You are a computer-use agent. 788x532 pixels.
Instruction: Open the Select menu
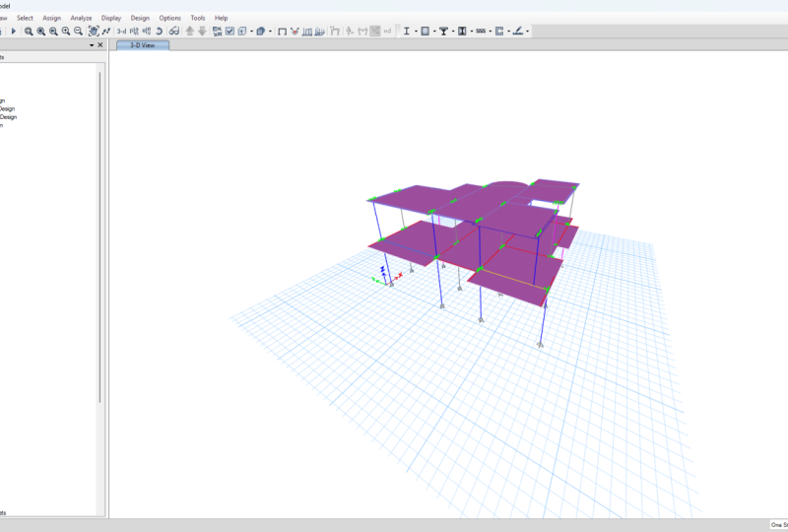click(x=25, y=18)
